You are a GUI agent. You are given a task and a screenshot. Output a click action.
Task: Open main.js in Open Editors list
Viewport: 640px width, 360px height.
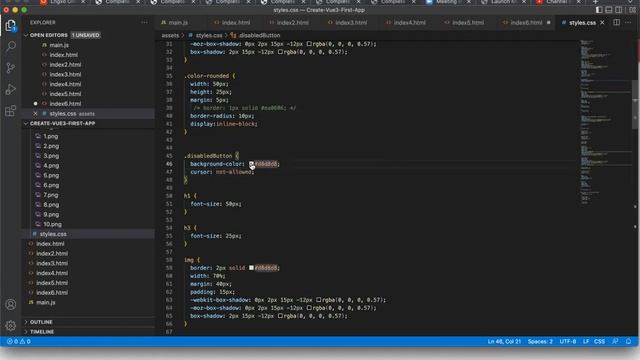(59, 45)
